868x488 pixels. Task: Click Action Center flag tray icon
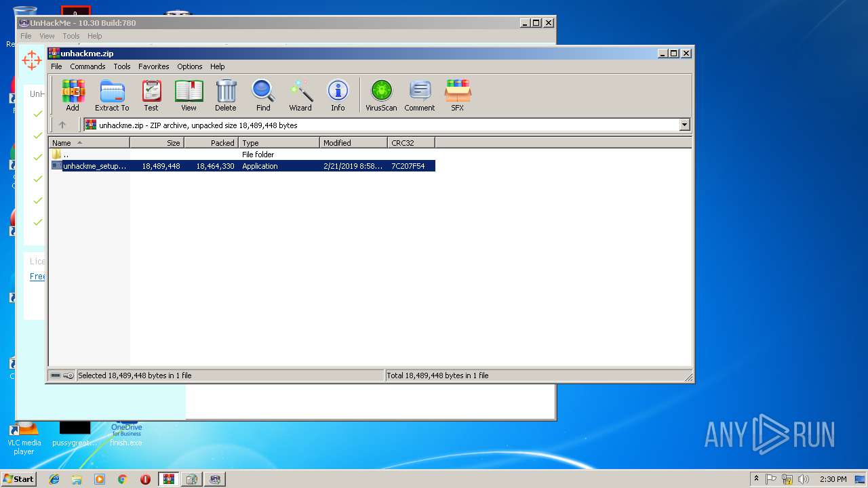(x=771, y=479)
